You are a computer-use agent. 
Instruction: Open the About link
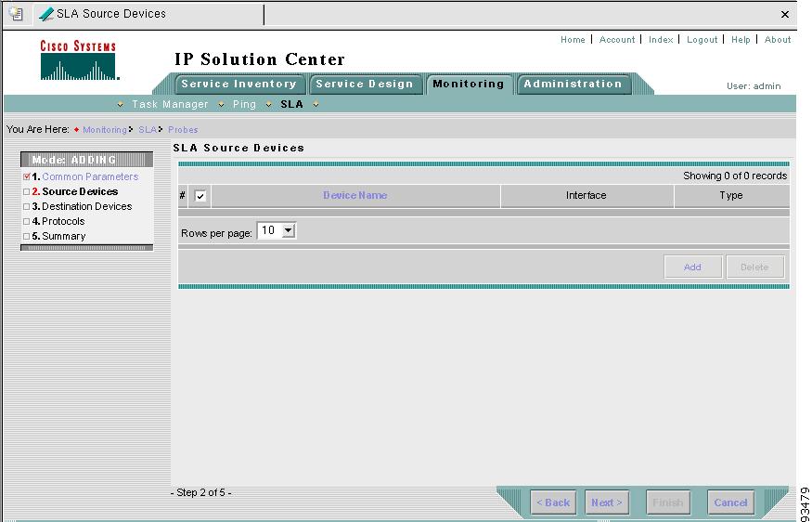click(778, 39)
